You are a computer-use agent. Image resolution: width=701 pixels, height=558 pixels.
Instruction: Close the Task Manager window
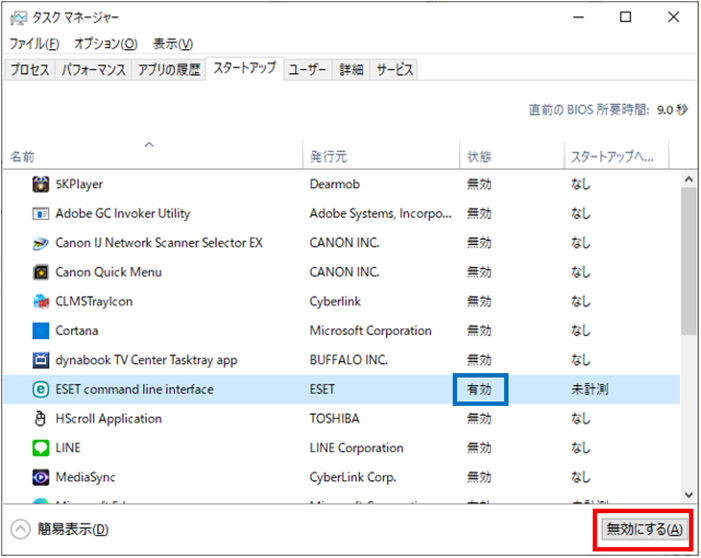click(674, 18)
